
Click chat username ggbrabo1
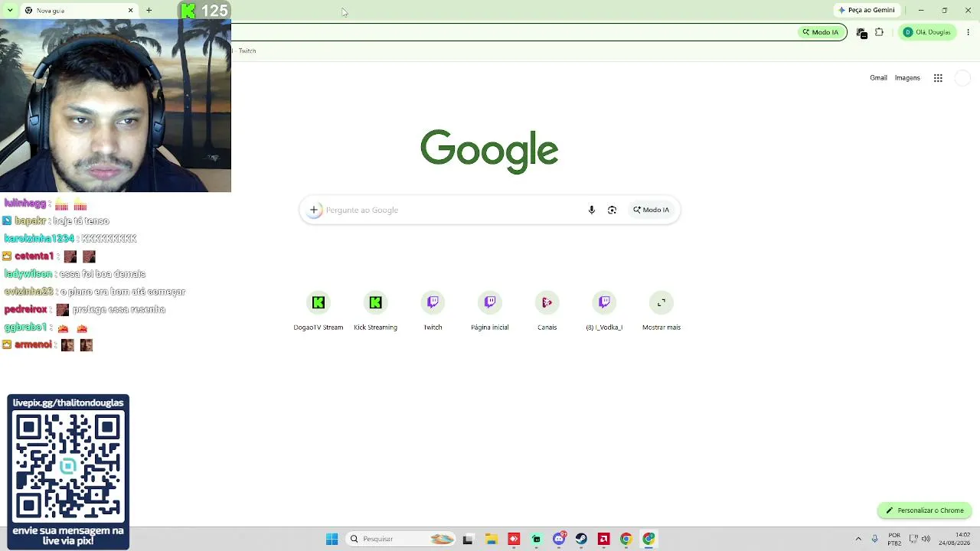pos(25,328)
